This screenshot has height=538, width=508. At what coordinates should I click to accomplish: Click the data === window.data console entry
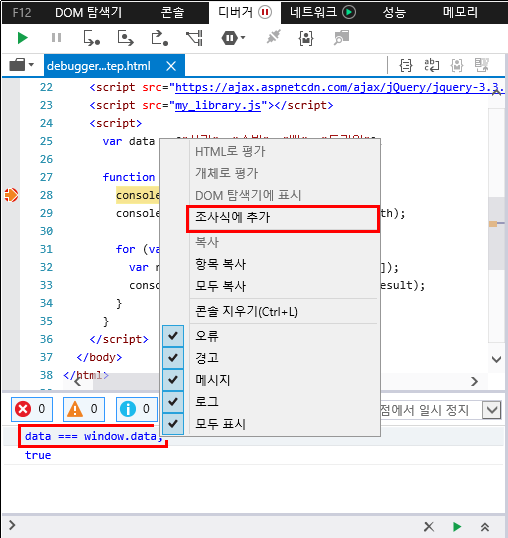click(x=93, y=436)
